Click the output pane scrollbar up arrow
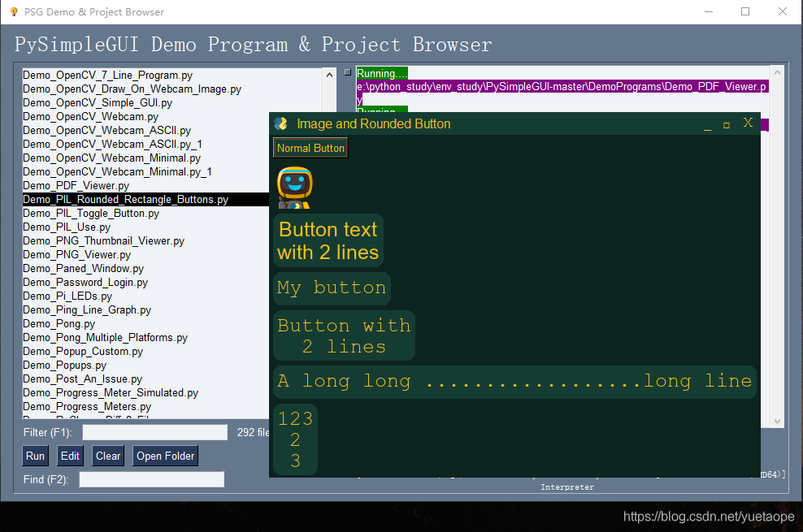Screen dimensions: 803x532 pyautogui.click(x=777, y=72)
